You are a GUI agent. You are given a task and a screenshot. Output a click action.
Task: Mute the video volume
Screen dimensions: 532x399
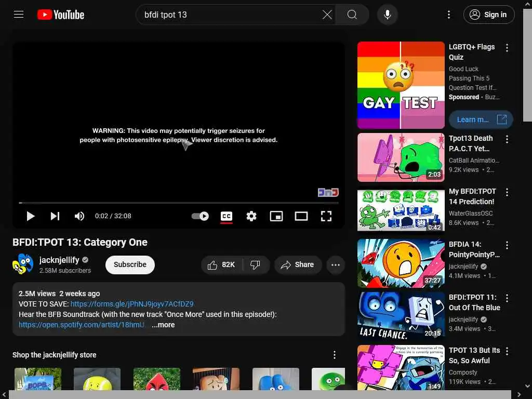click(x=79, y=216)
